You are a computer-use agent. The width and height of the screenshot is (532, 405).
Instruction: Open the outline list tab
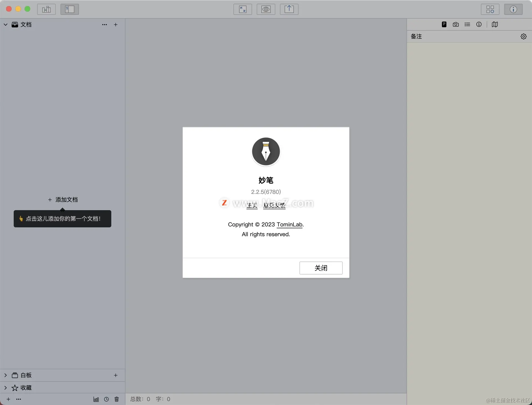467,24
